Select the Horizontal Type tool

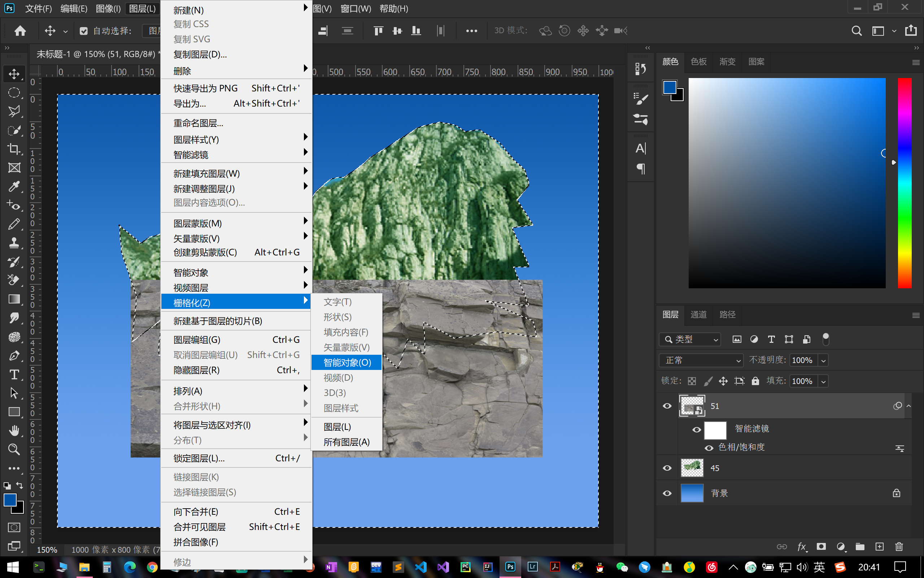click(14, 374)
